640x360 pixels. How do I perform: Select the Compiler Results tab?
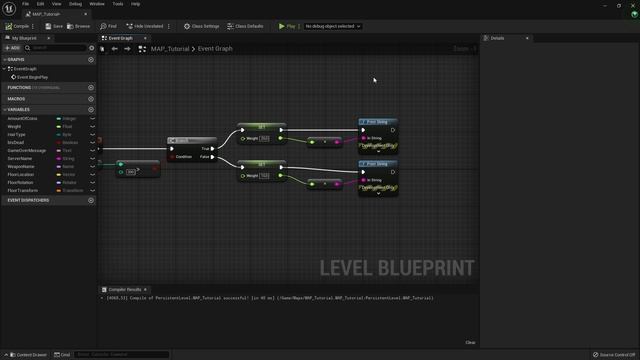(x=124, y=289)
